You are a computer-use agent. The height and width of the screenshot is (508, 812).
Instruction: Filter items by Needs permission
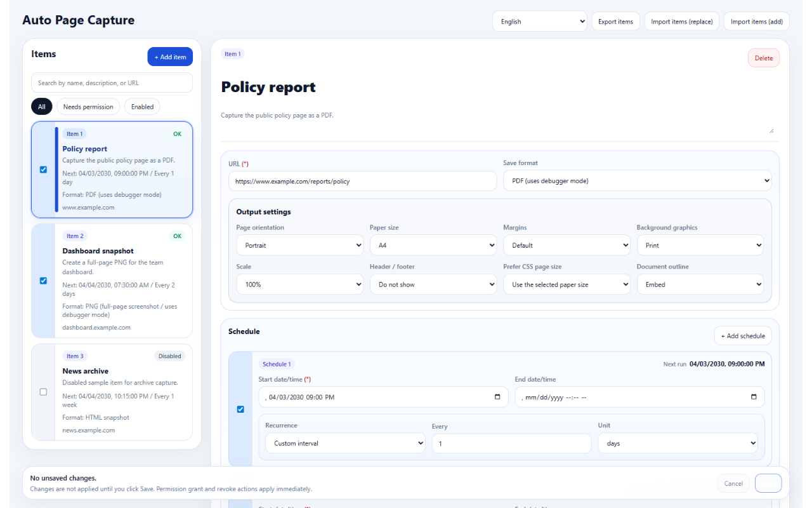click(x=88, y=107)
